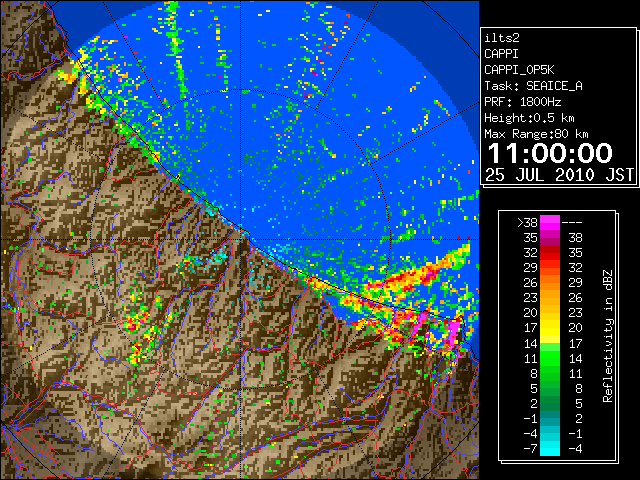The height and width of the screenshot is (480, 640).
Task: Select the 'CAPPI' product label
Action: 501,54
